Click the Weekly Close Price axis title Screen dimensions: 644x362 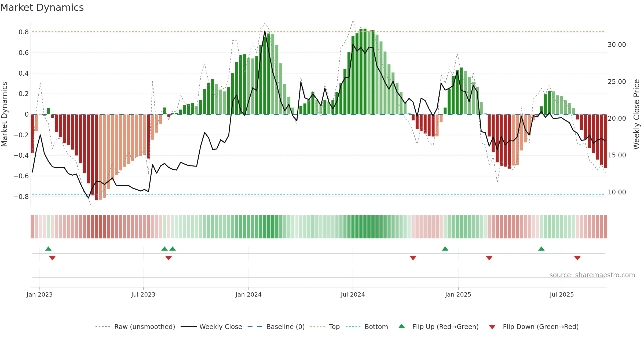(636, 114)
